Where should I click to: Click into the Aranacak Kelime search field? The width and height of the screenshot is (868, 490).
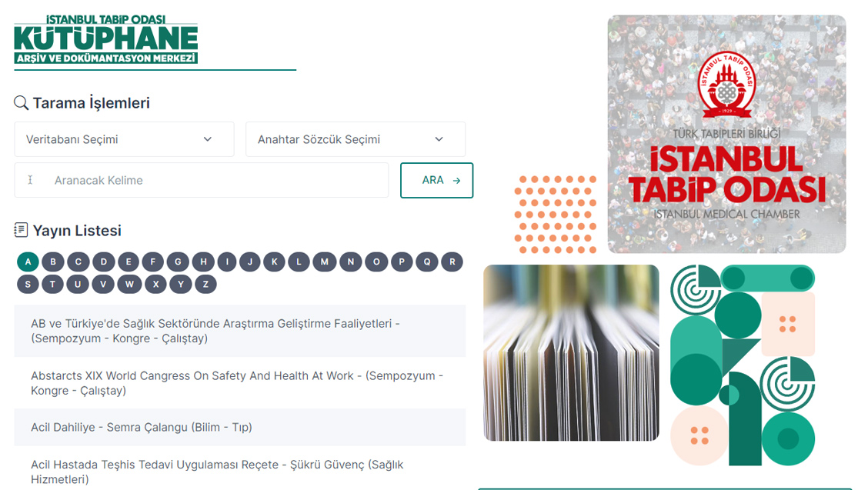click(202, 180)
